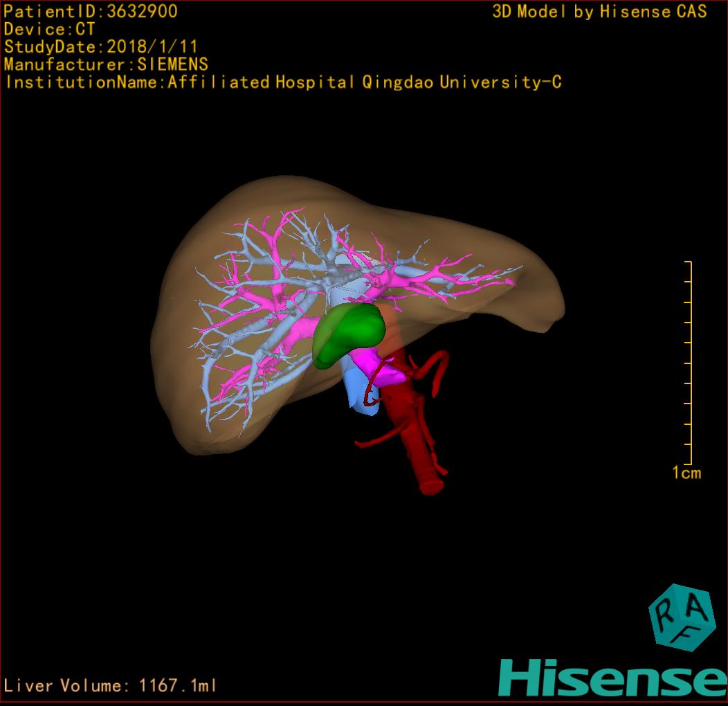Click the yellow scale ruler bar
Image resolution: width=728 pixels, height=706 pixels.
tap(690, 363)
